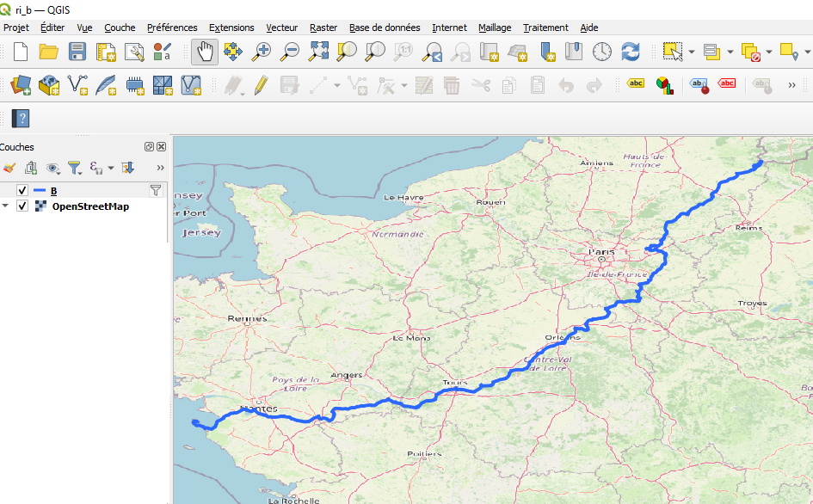The width and height of the screenshot is (813, 504).
Task: Open the Select Features dropdown arrow
Action: coord(691,52)
